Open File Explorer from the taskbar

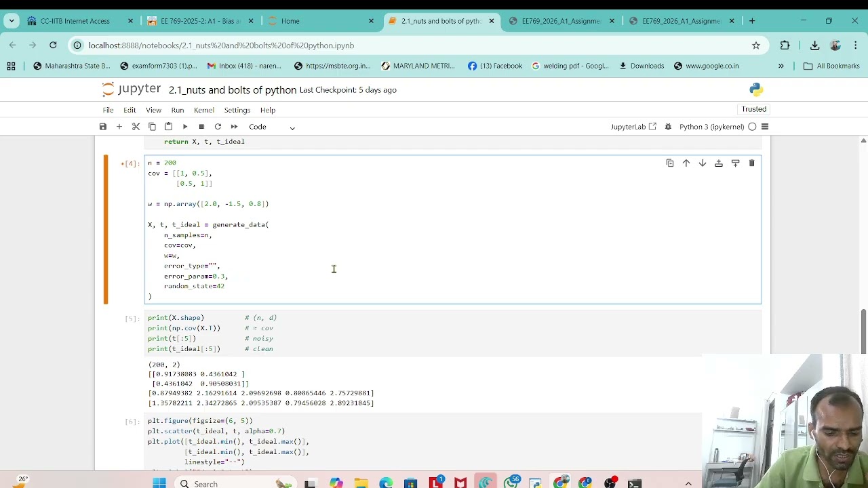coord(361,483)
